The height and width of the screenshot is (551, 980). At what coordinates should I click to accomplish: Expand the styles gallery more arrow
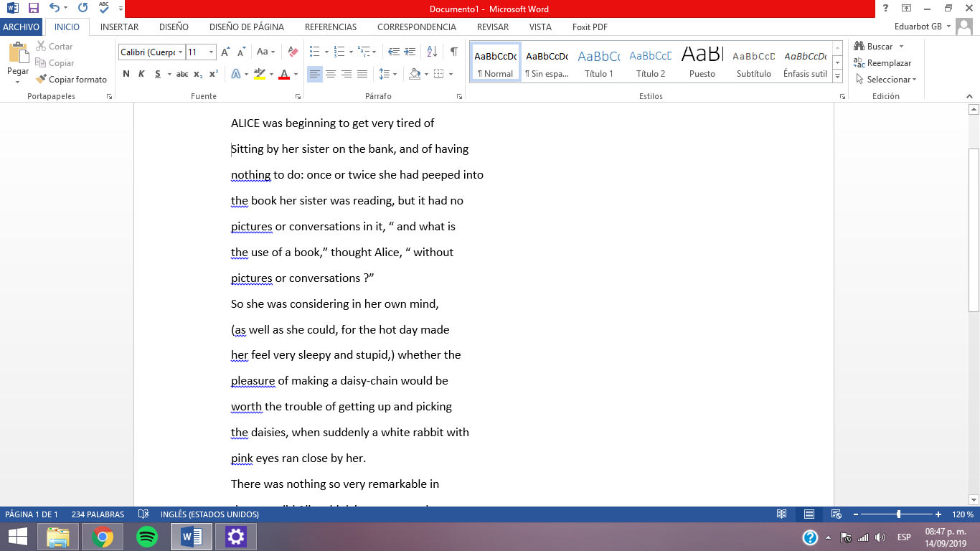(x=837, y=77)
